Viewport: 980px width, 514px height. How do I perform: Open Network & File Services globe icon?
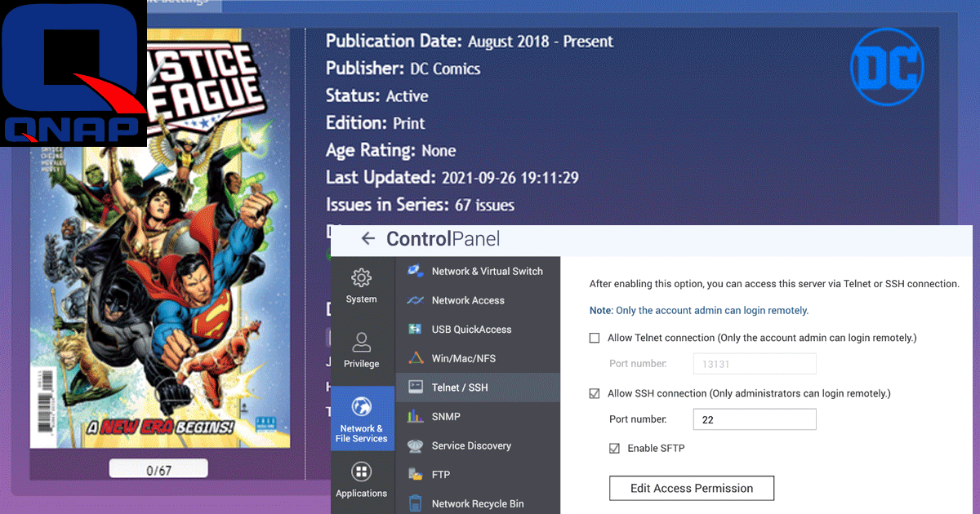tap(361, 407)
